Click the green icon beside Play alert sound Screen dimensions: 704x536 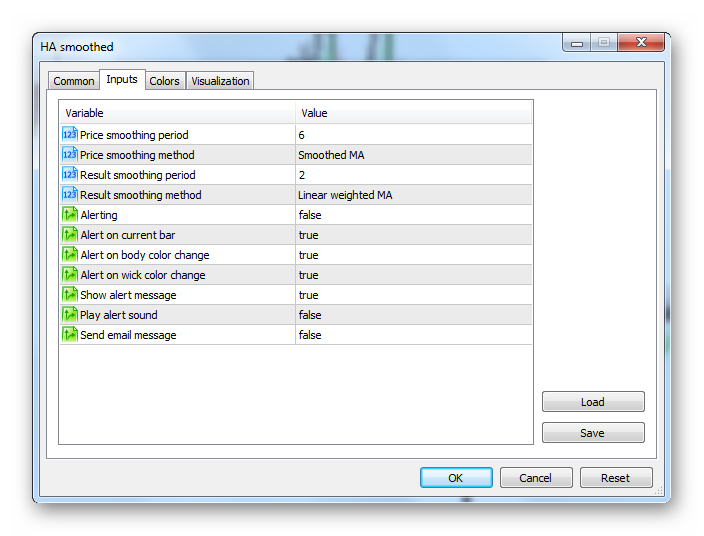tap(70, 315)
